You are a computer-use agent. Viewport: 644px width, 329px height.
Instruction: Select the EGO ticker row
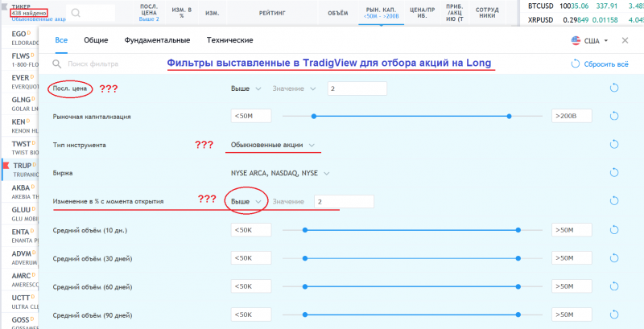point(19,37)
